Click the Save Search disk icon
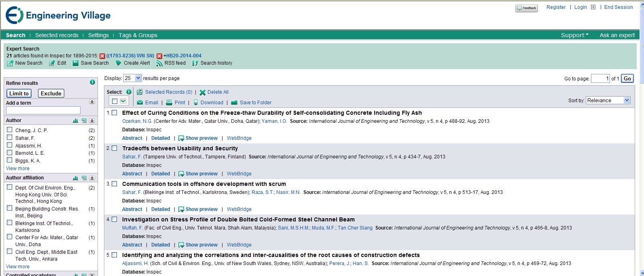Screen dimensions: 644x276 tap(75, 63)
